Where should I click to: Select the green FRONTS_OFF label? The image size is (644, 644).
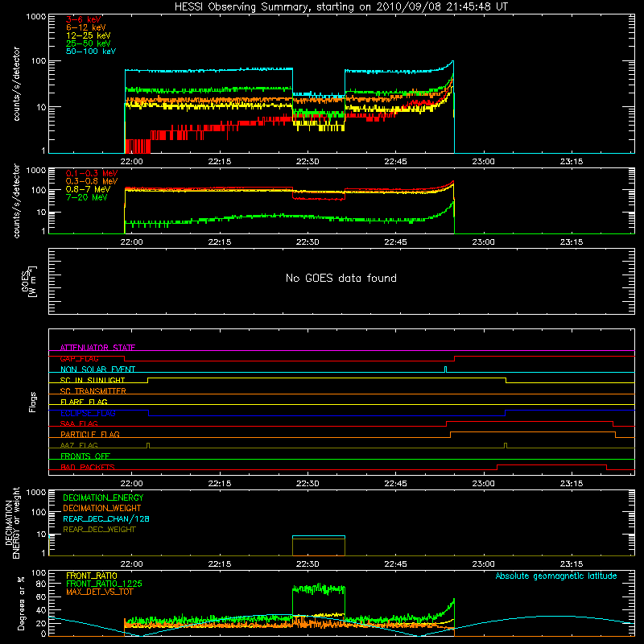[85, 456]
